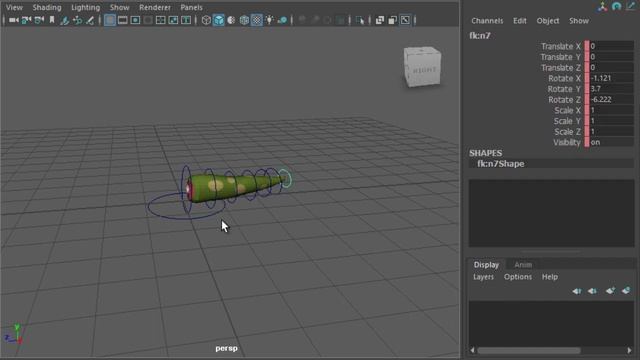Viewport: 640px width, 360px height.
Task: Select the fk:n7 object name field
Action: click(480, 36)
